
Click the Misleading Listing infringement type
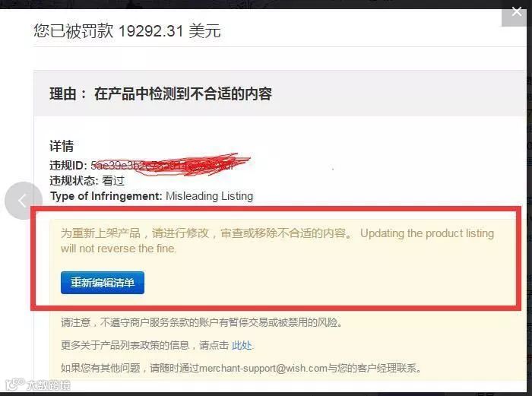(209, 196)
